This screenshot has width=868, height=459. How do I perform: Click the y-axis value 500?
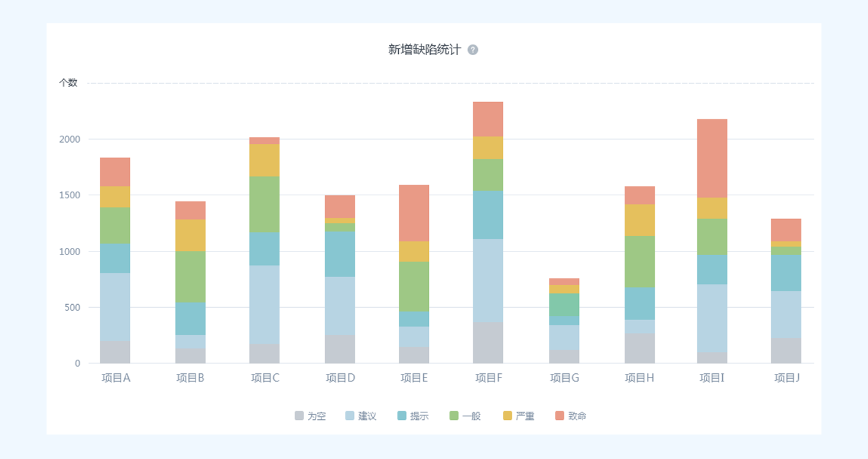point(72,307)
